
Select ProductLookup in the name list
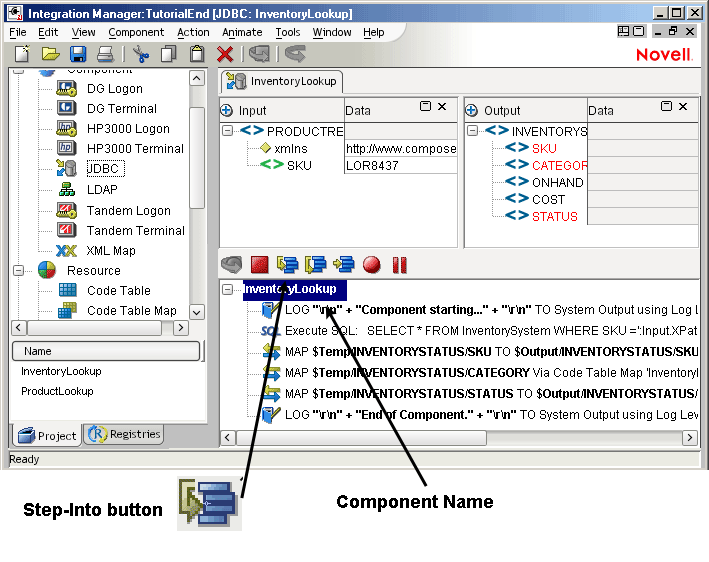tap(57, 391)
